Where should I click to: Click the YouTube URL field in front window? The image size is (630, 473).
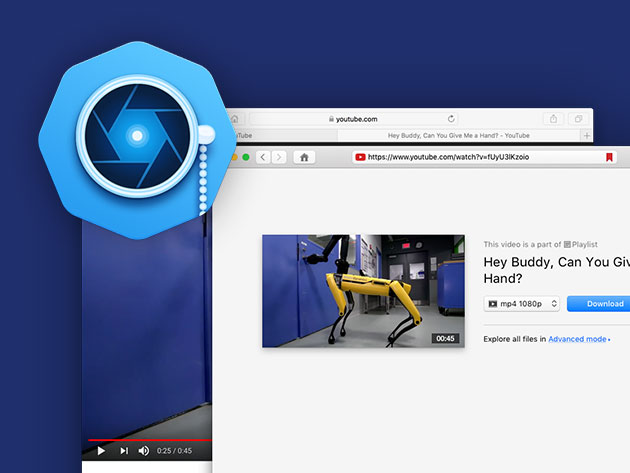484,157
